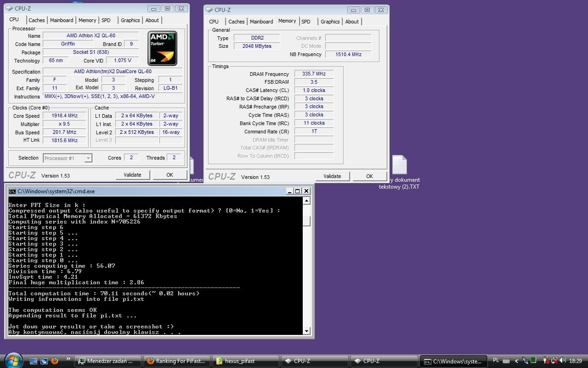
Task: Switch to the Menedzer zadań taskbar button
Action: coord(107,361)
